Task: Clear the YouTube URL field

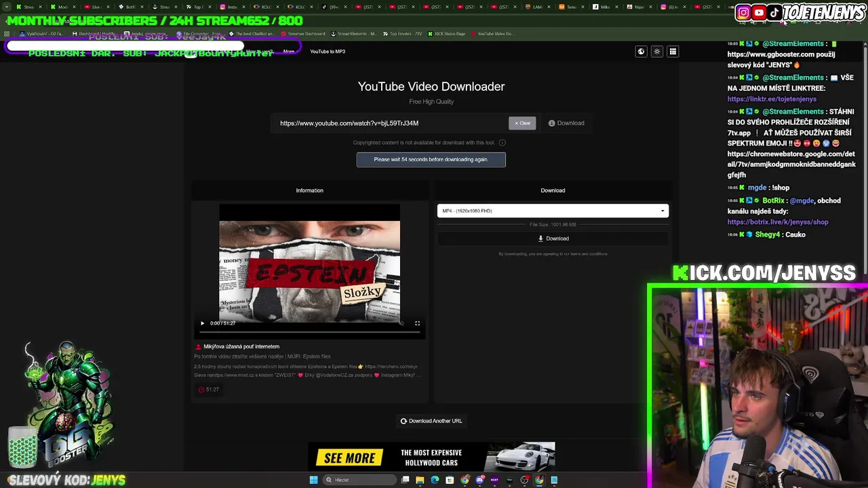Action: click(x=522, y=123)
